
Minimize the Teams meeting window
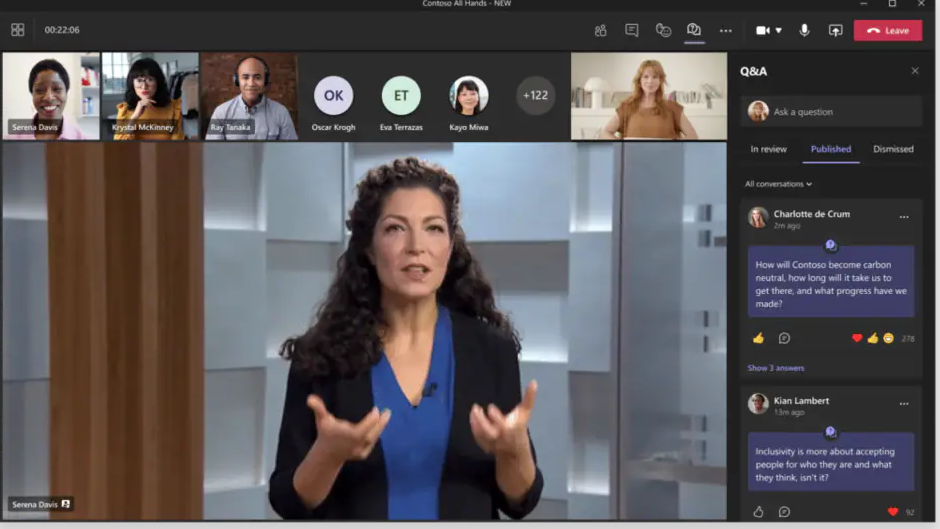pos(863,4)
